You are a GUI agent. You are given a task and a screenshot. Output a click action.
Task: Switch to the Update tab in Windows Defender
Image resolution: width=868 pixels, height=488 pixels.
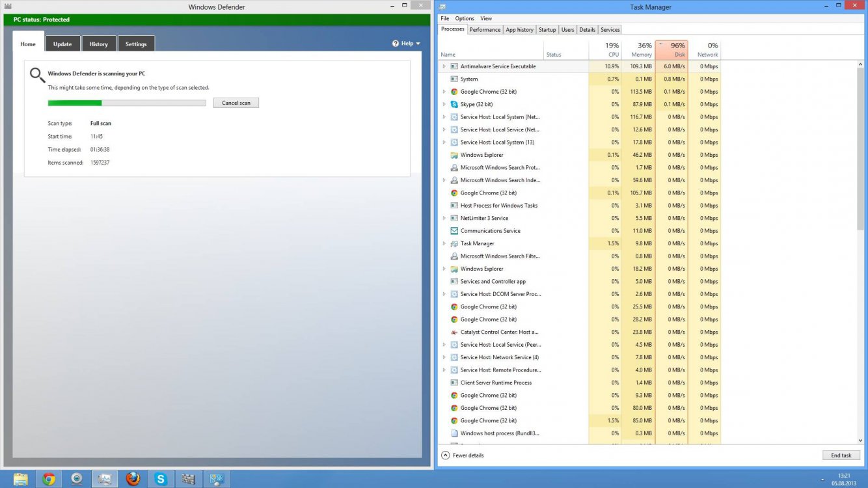pos(62,44)
